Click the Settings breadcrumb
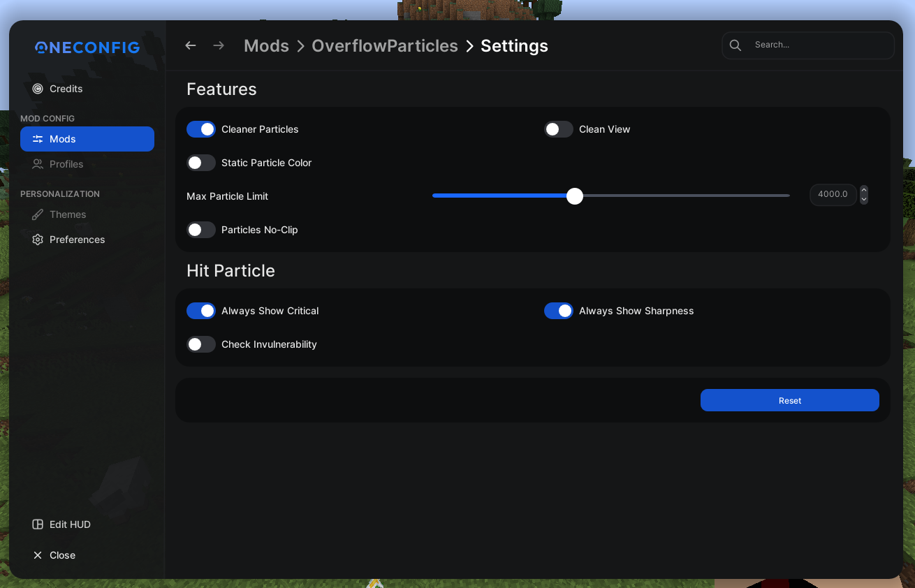The width and height of the screenshot is (915, 588). 514,46
